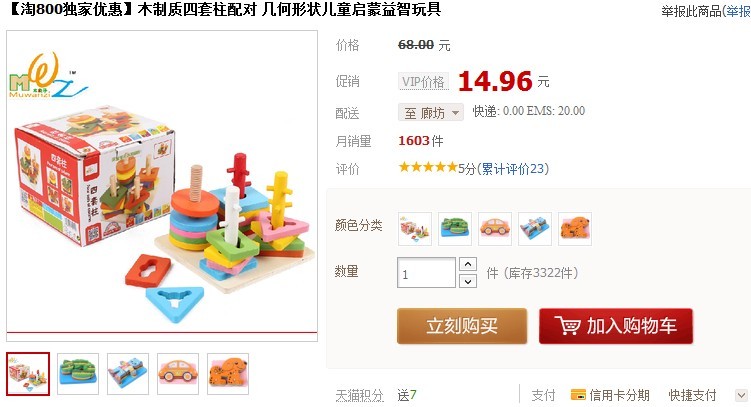Open the 累计评价23 reviews link
This screenshot has height=407, width=751.
513,169
